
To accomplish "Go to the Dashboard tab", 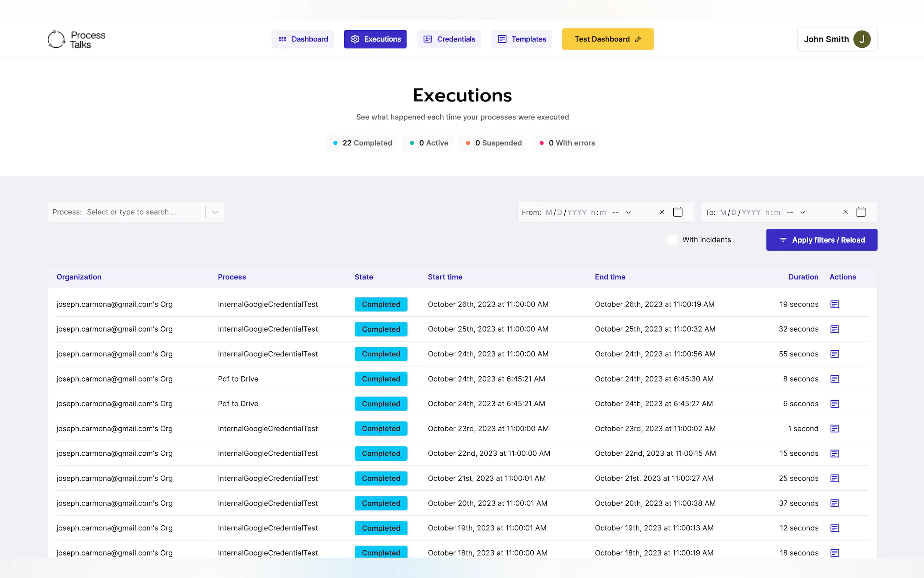I will pyautogui.click(x=303, y=39).
